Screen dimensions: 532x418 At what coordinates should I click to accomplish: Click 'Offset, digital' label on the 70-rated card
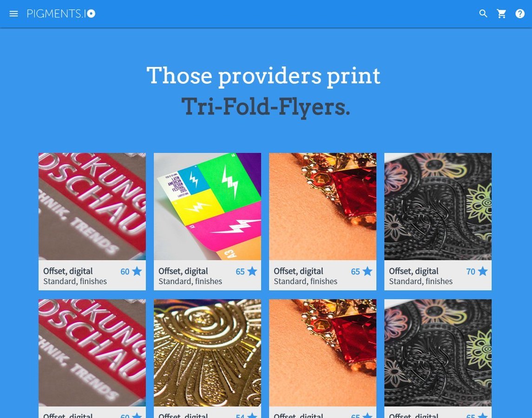coord(414,271)
